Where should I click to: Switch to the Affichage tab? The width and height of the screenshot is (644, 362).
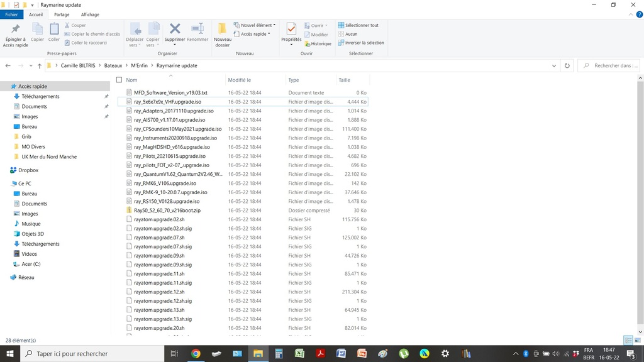[x=90, y=14]
